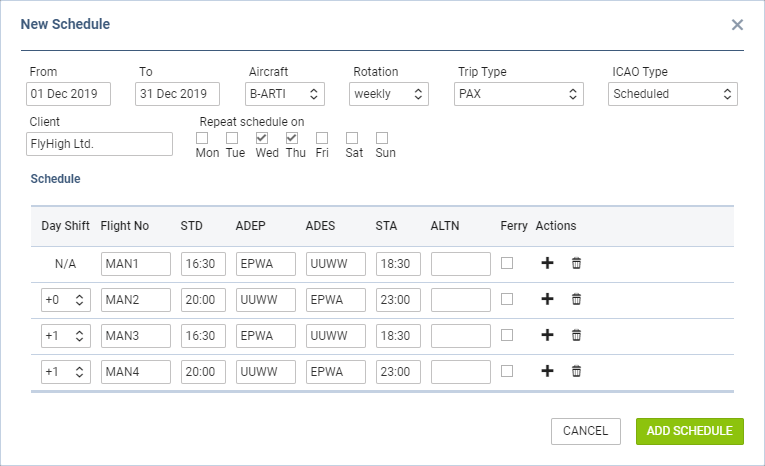Mark MAN1 flight as Ferry
The image size is (765, 466).
(x=507, y=263)
